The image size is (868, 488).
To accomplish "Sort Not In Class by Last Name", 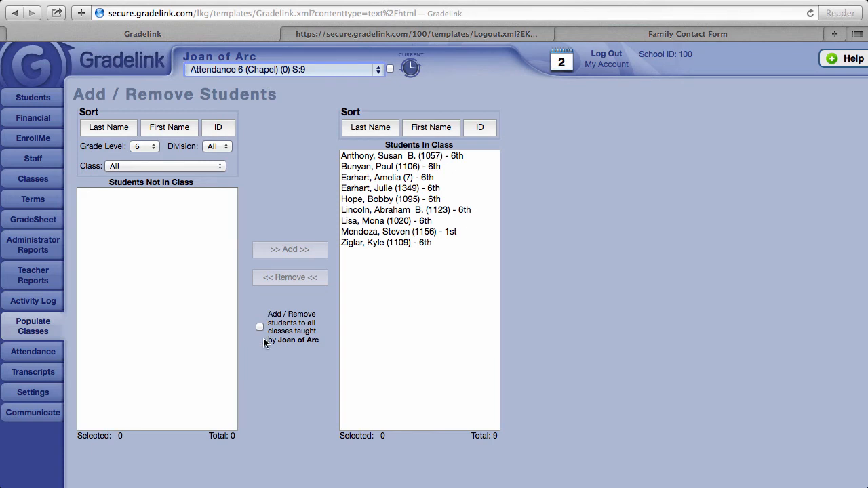I will click(108, 127).
